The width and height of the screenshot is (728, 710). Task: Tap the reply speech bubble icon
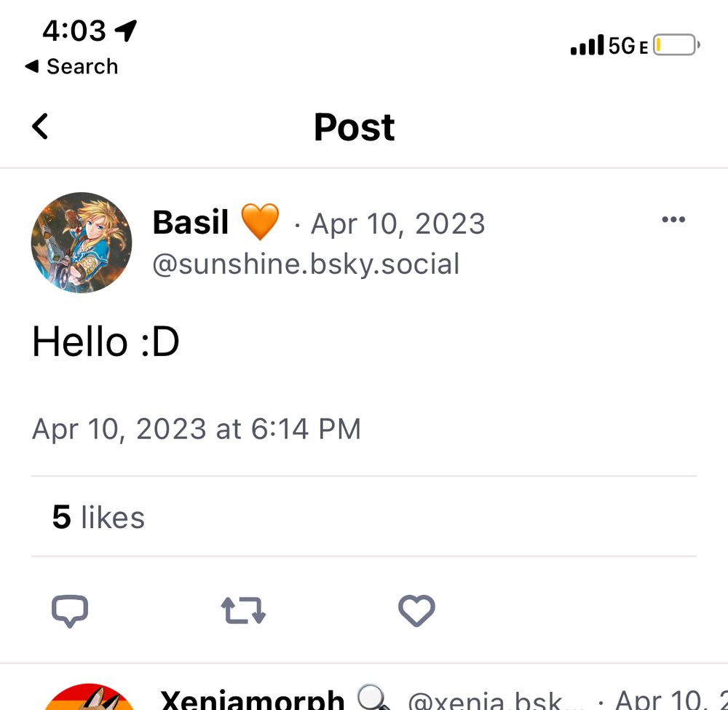click(70, 610)
